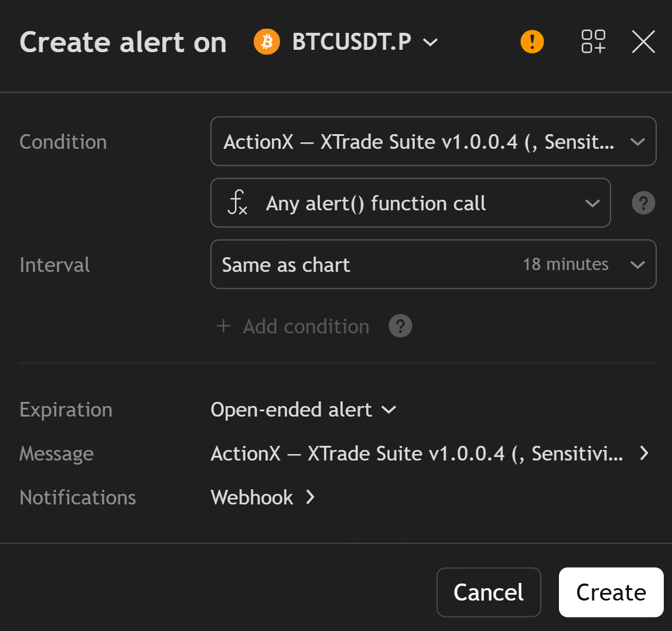Click the help icon next to Add condition
The image size is (672, 631).
click(x=400, y=326)
